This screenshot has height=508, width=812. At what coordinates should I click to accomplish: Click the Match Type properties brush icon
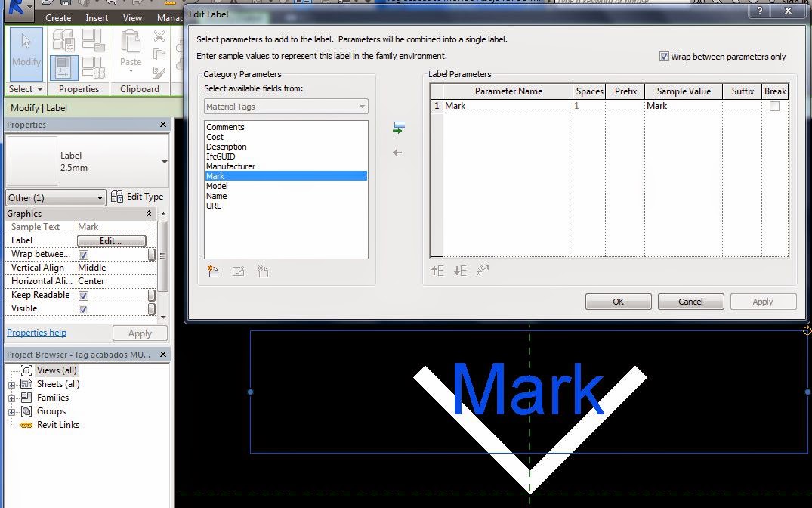point(159,72)
